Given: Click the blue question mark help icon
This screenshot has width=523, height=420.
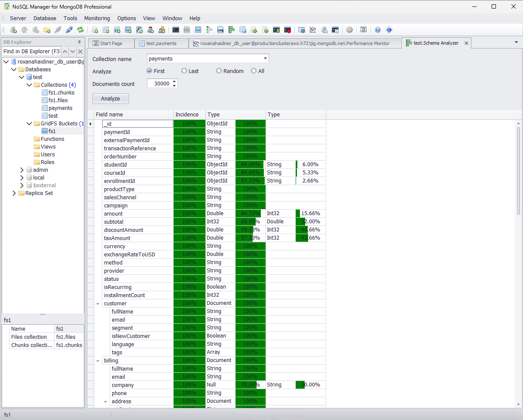Looking at the screenshot, I should tap(378, 30).
